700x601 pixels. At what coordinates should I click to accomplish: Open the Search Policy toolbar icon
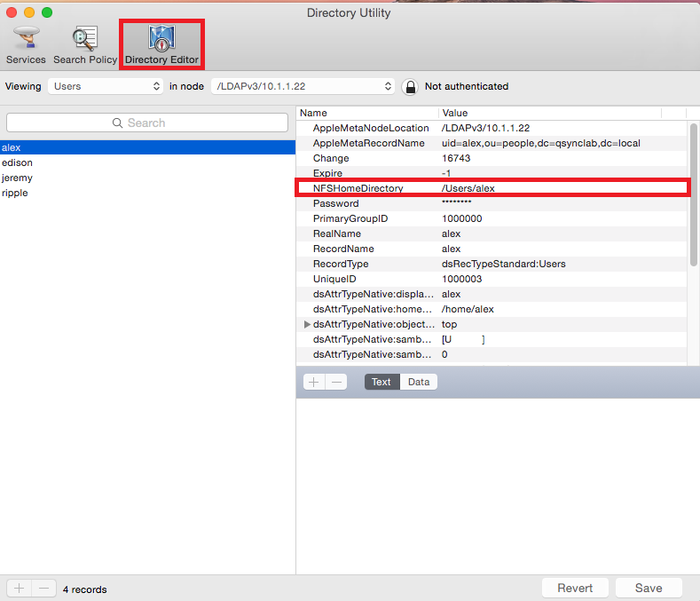(85, 45)
